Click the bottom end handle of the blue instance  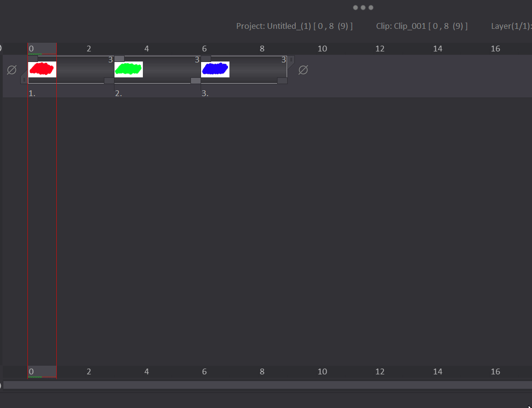pyautogui.click(x=282, y=81)
